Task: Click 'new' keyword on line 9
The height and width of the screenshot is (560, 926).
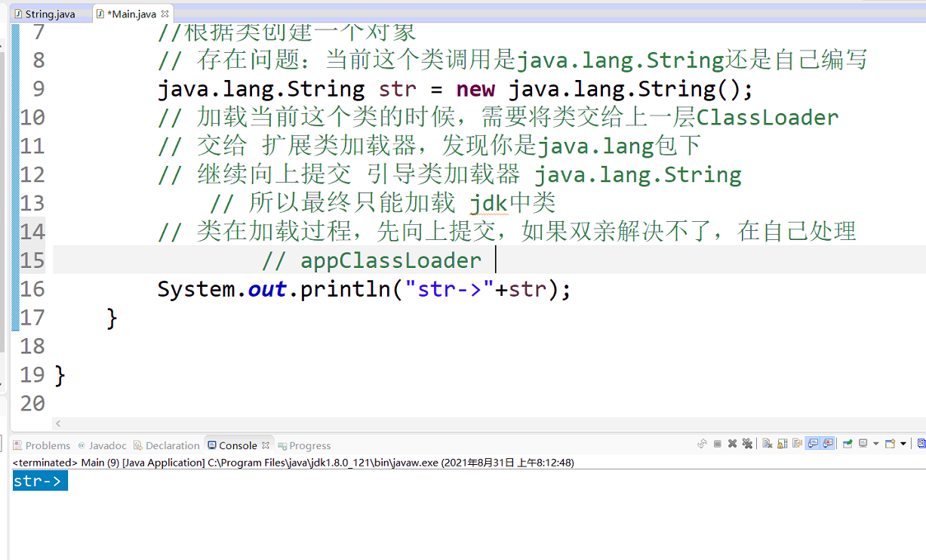Action: [475, 89]
